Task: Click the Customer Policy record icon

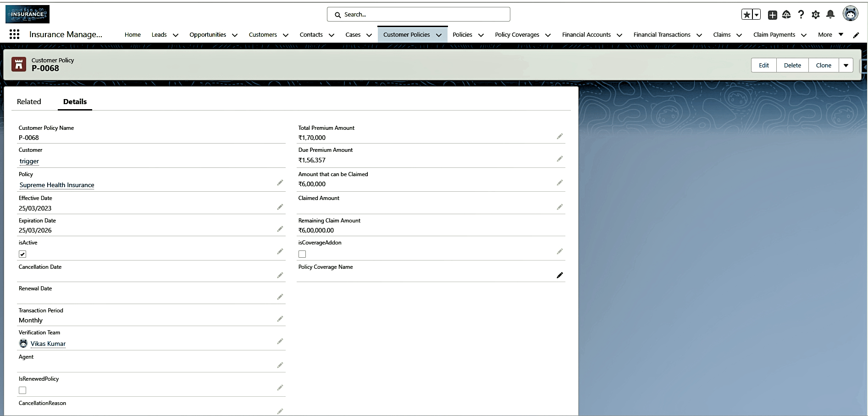Action: pos(19,64)
